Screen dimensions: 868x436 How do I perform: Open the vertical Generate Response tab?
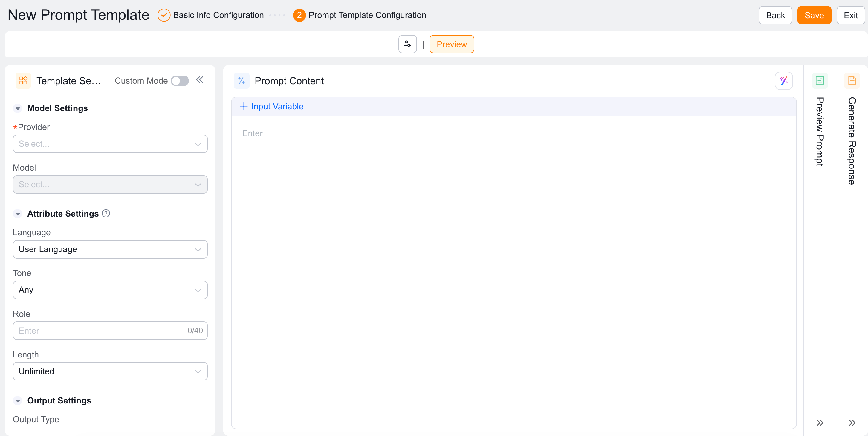pos(852,141)
